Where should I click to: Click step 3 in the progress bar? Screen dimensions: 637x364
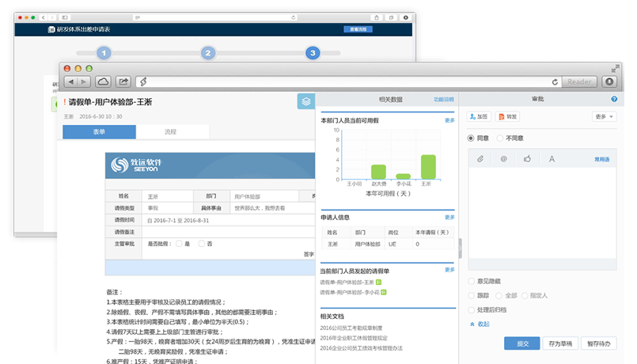pyautogui.click(x=313, y=53)
